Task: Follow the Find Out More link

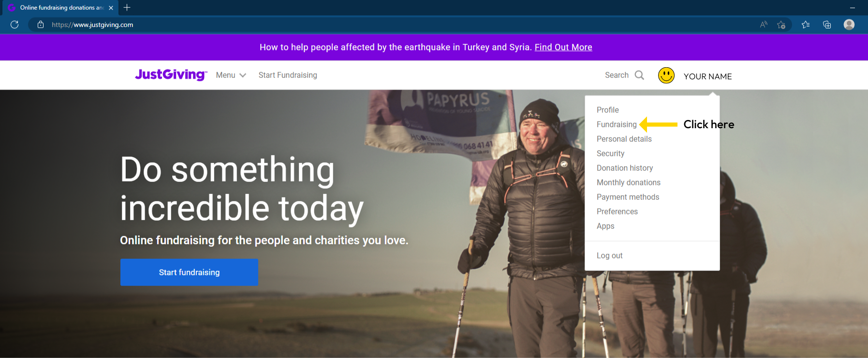Action: pyautogui.click(x=563, y=47)
